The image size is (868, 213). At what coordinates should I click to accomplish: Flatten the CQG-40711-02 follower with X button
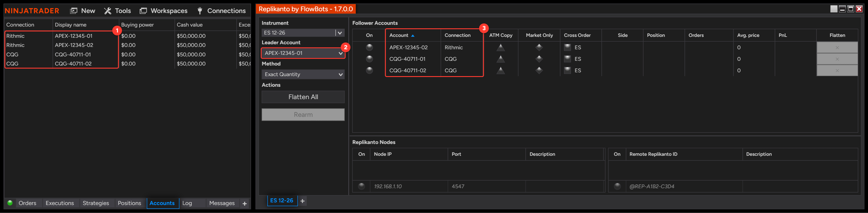click(x=837, y=71)
